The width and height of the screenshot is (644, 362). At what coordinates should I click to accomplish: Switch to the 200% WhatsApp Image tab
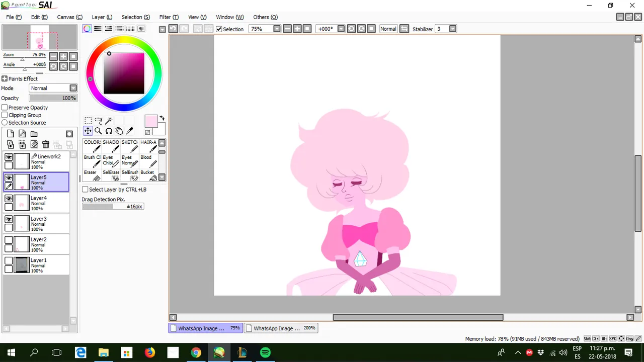click(281, 328)
